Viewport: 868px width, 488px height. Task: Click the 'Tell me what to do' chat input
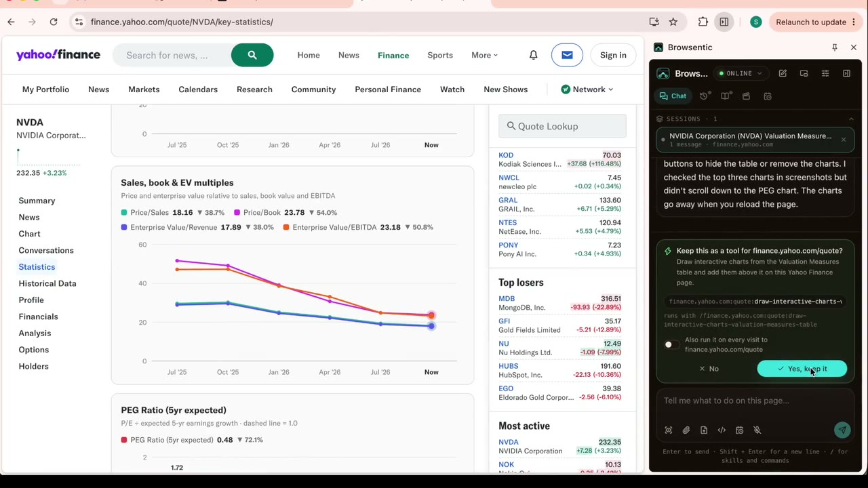(754, 401)
